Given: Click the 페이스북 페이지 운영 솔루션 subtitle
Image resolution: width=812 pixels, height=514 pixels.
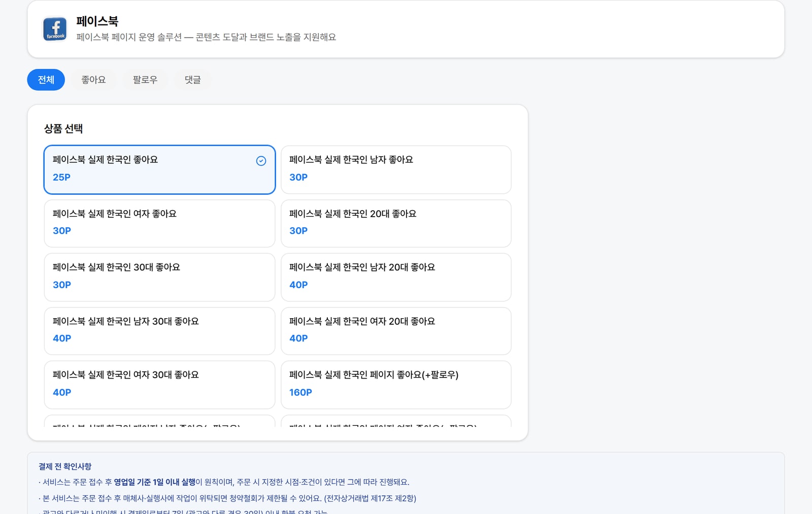Looking at the screenshot, I should 206,37.
